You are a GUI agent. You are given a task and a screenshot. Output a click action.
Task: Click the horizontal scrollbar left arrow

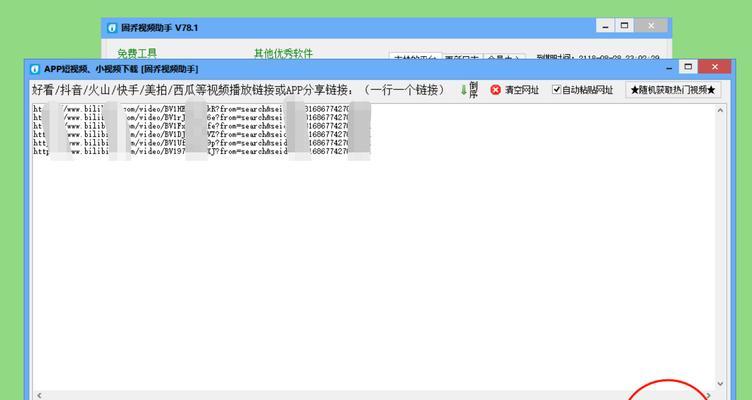coord(39,395)
